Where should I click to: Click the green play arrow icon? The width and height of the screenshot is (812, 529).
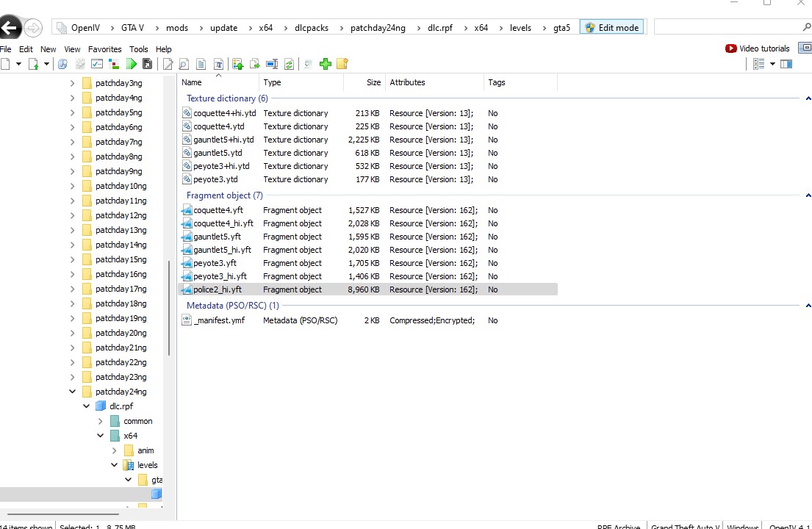131,64
